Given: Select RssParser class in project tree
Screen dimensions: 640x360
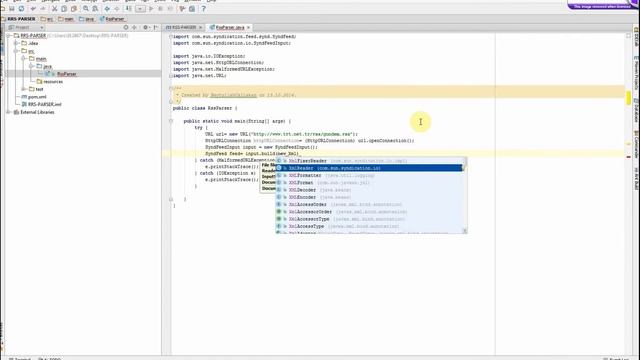Looking at the screenshot, I should (67, 74).
